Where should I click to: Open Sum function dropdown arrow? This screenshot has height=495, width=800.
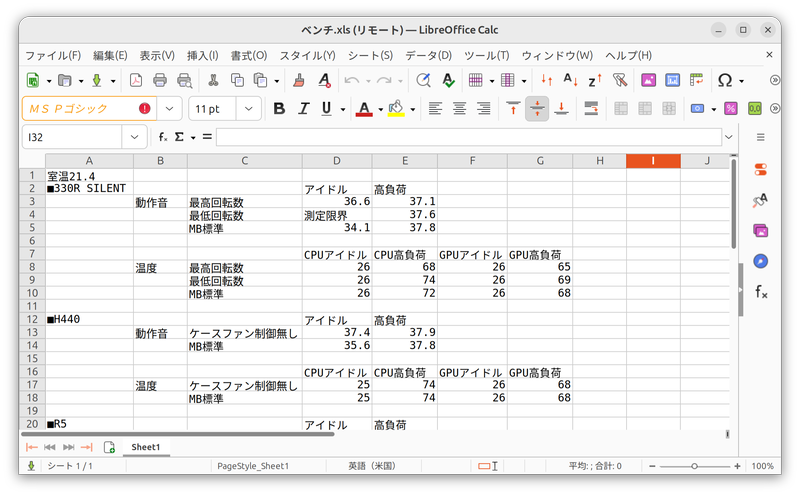pyautogui.click(x=193, y=137)
